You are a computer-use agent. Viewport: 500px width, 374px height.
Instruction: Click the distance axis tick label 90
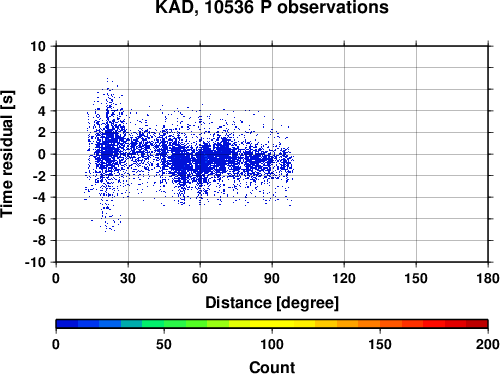point(272,278)
